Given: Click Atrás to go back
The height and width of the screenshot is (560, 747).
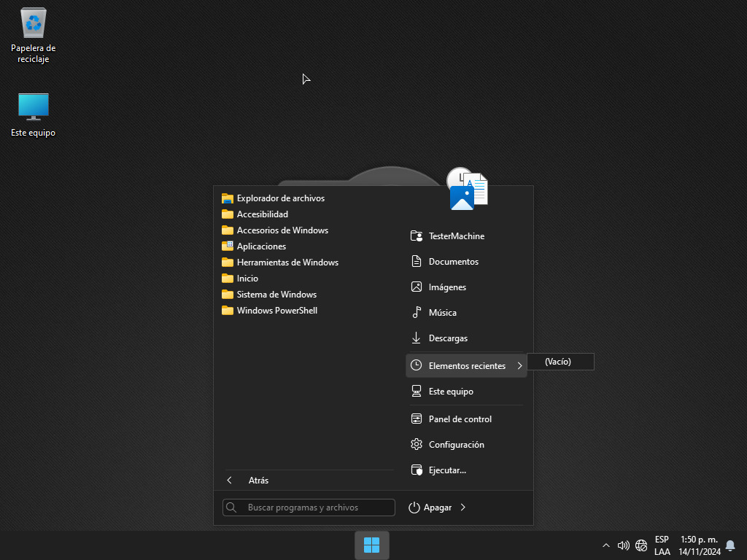Looking at the screenshot, I should pos(258,481).
